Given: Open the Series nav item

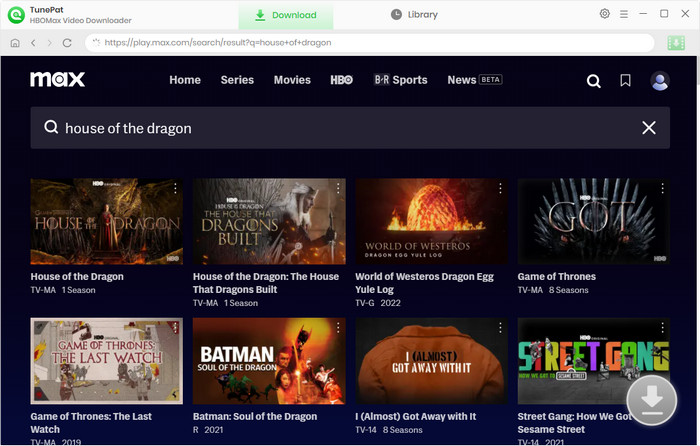Looking at the screenshot, I should (237, 80).
